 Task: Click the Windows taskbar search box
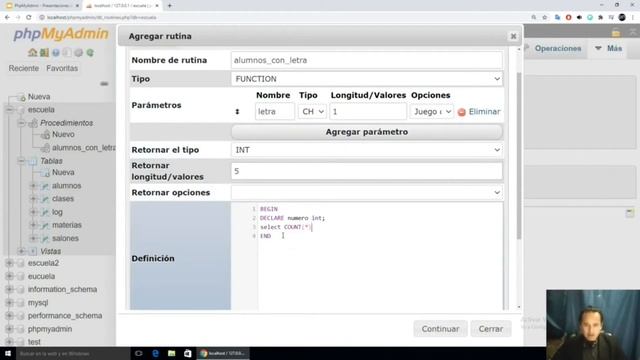point(73,353)
